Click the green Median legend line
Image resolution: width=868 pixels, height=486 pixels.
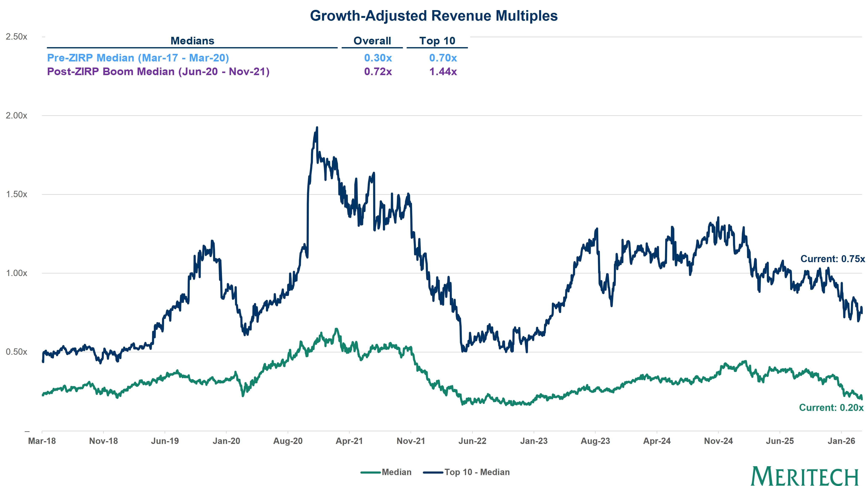tap(370, 472)
